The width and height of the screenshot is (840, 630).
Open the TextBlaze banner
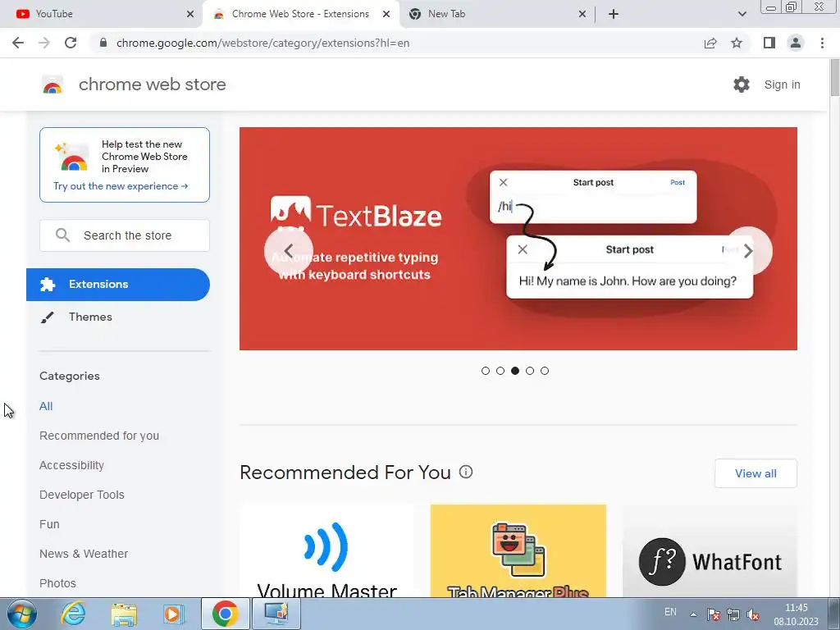click(518, 239)
